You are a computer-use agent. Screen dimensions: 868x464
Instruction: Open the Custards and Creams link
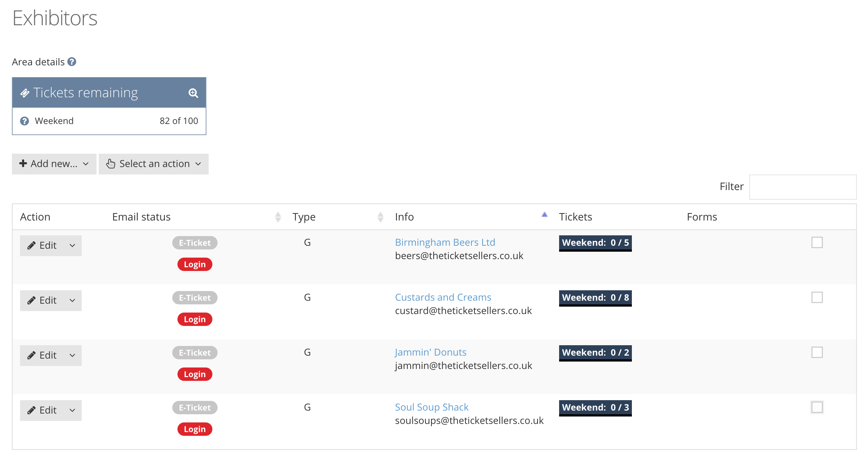click(x=443, y=297)
